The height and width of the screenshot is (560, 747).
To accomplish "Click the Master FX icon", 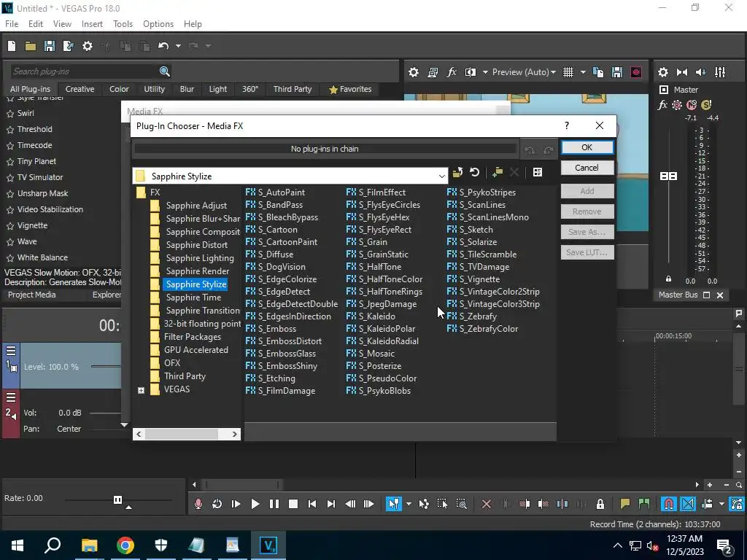I will click(662, 105).
